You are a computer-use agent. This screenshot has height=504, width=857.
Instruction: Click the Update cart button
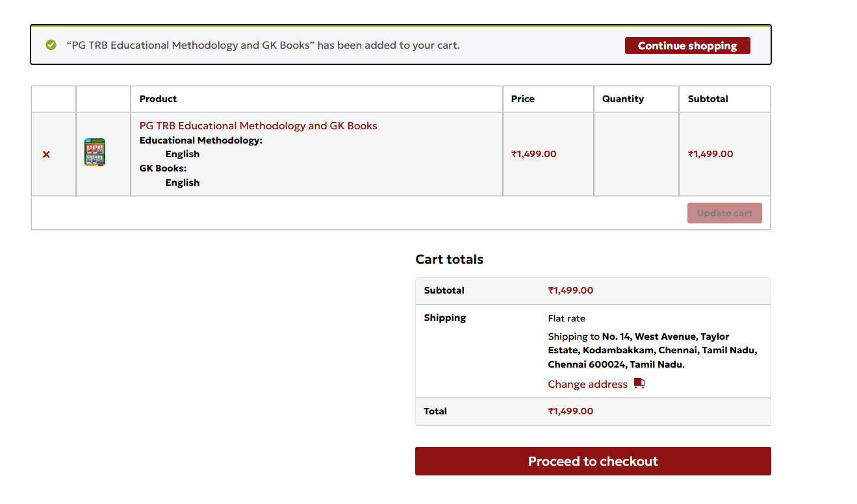click(724, 213)
